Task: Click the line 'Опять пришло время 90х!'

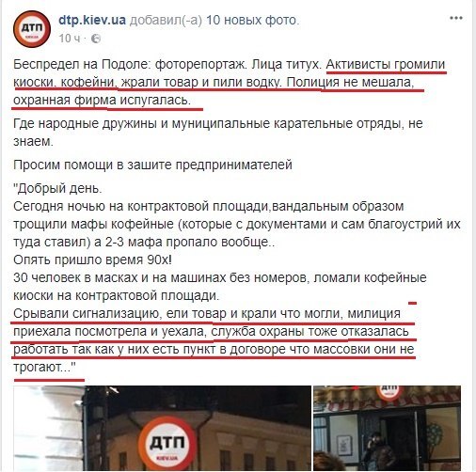Action: (92, 260)
